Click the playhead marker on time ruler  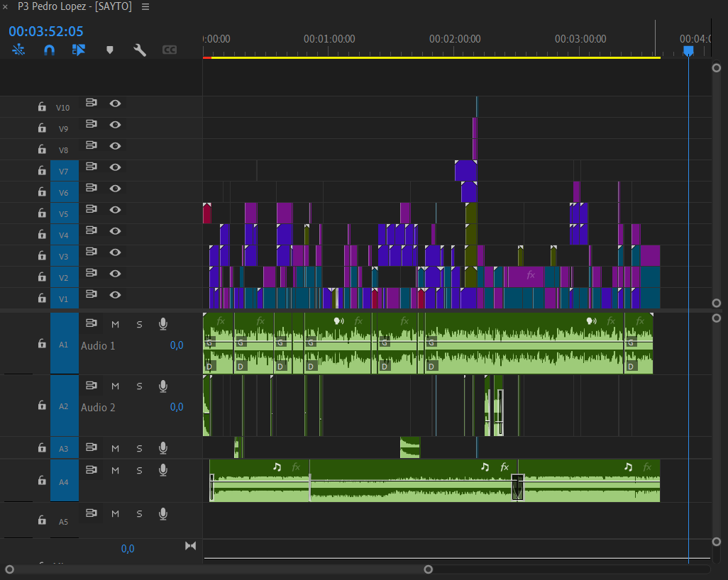[688, 50]
